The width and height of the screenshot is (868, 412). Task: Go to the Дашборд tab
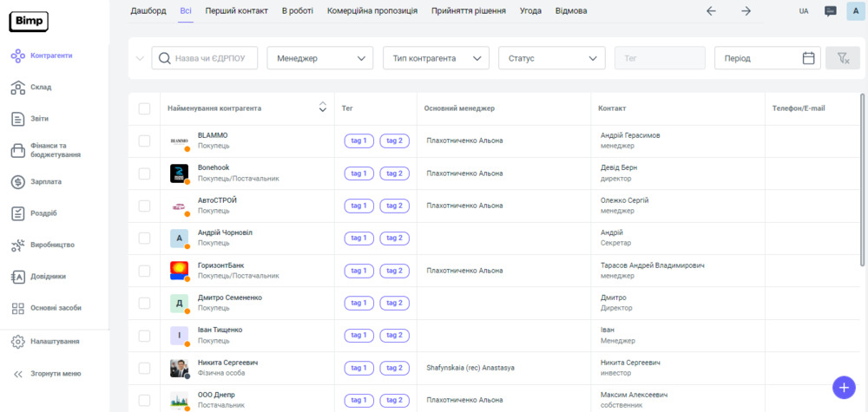(x=148, y=11)
